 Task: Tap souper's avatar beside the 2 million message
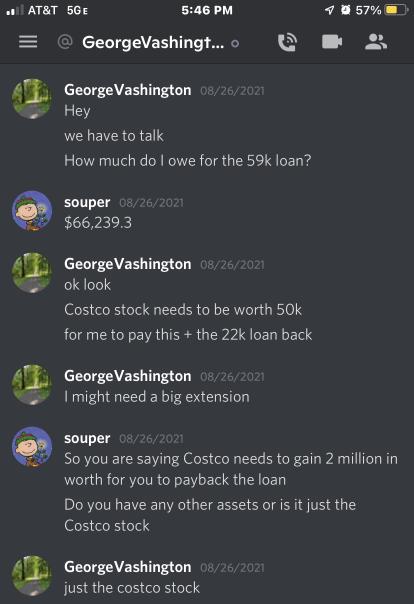click(32, 446)
